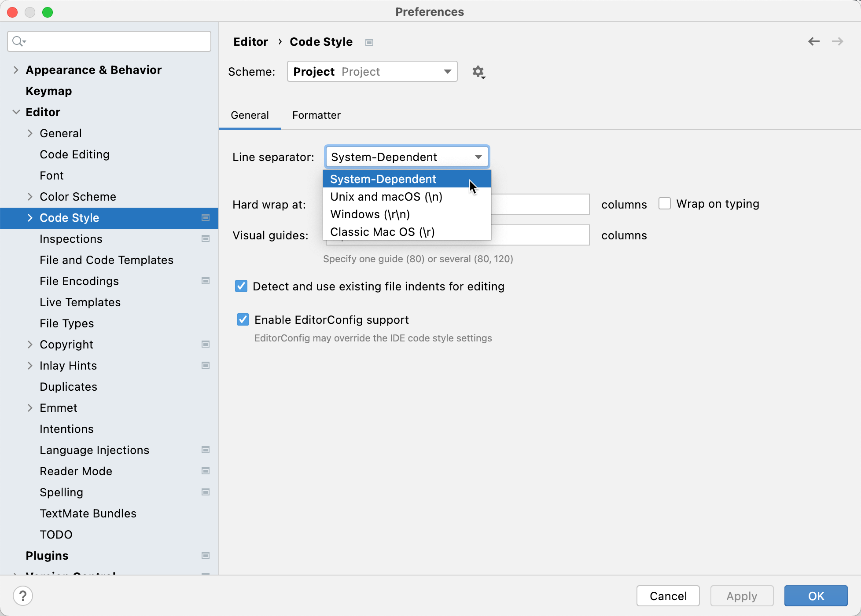Open the Scheme dropdown

[372, 71]
